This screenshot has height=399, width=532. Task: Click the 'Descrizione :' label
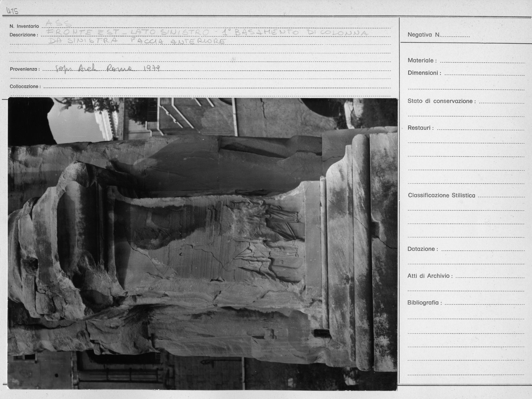(x=24, y=35)
